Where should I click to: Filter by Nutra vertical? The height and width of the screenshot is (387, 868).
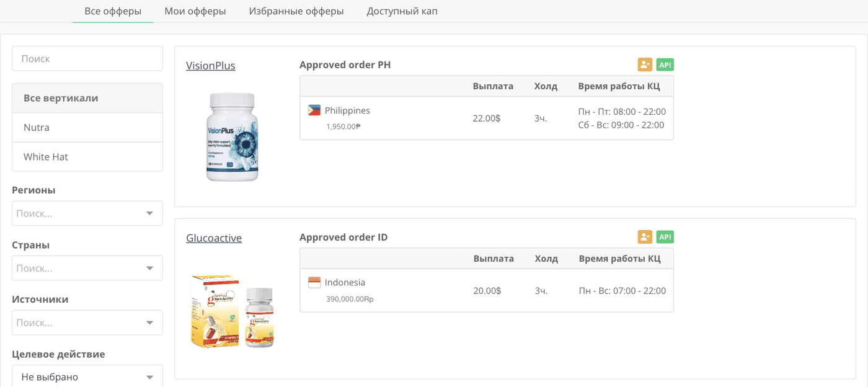(x=87, y=127)
